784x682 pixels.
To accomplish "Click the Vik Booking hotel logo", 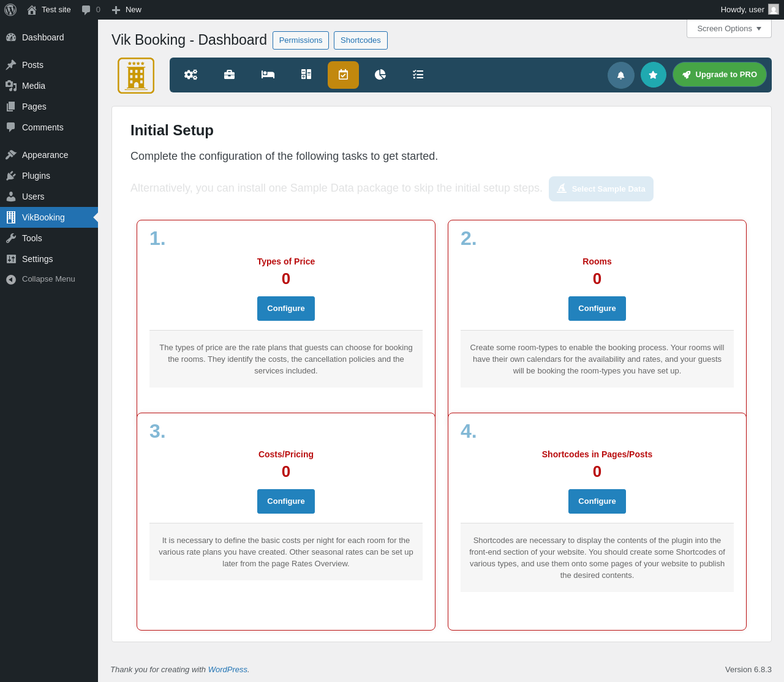I will (136, 76).
